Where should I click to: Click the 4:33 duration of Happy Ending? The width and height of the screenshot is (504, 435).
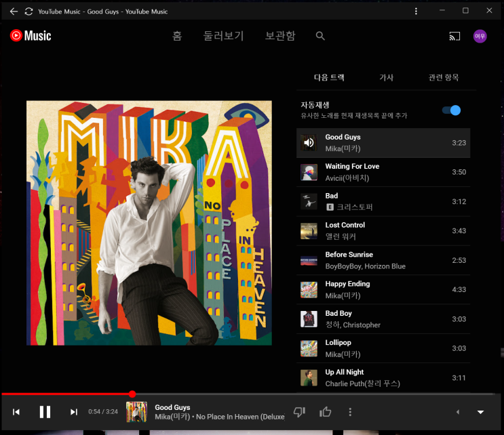coord(459,289)
